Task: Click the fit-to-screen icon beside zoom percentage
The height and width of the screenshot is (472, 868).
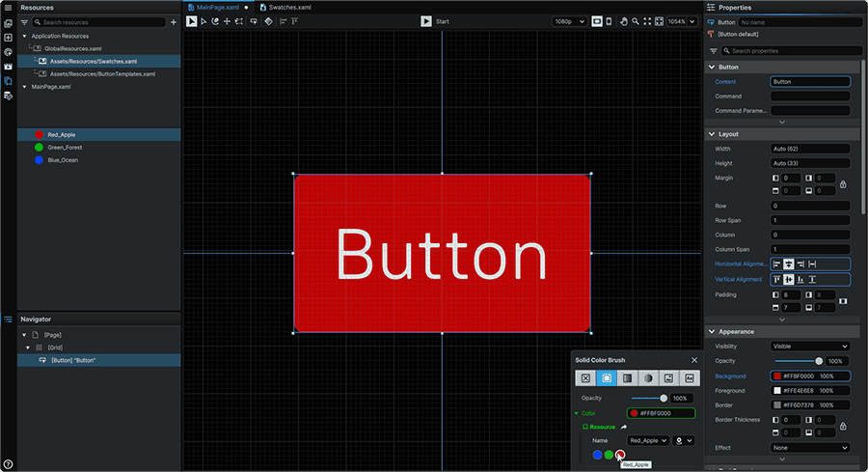Action: point(659,21)
